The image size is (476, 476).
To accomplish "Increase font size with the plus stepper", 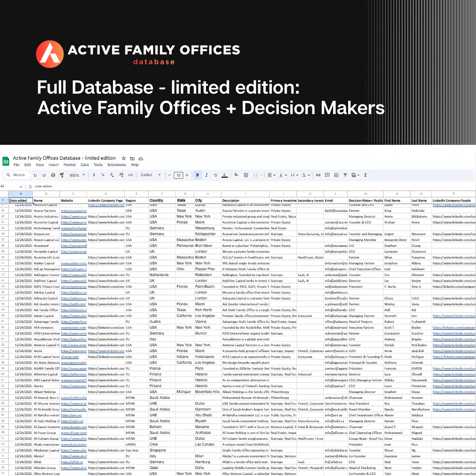I will pyautogui.click(x=187, y=175).
